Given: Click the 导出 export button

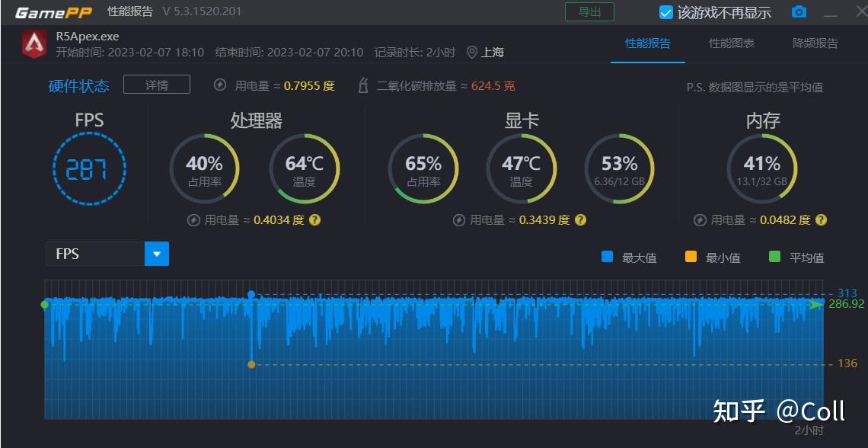Looking at the screenshot, I should [591, 11].
